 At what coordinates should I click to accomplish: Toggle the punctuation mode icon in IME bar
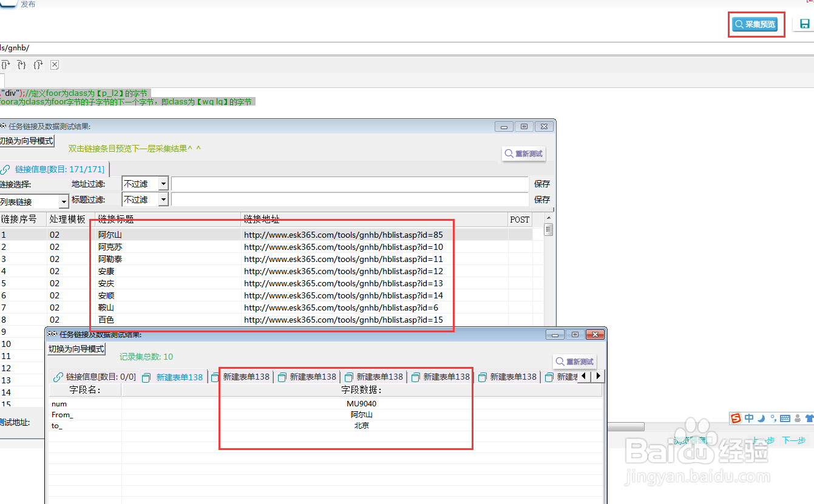click(x=773, y=418)
